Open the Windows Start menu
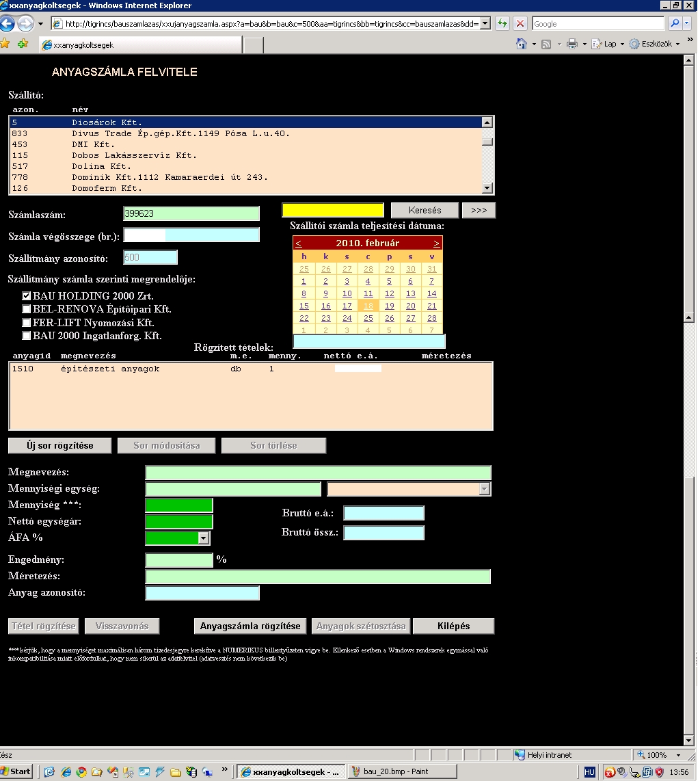The image size is (700, 781). (16, 772)
